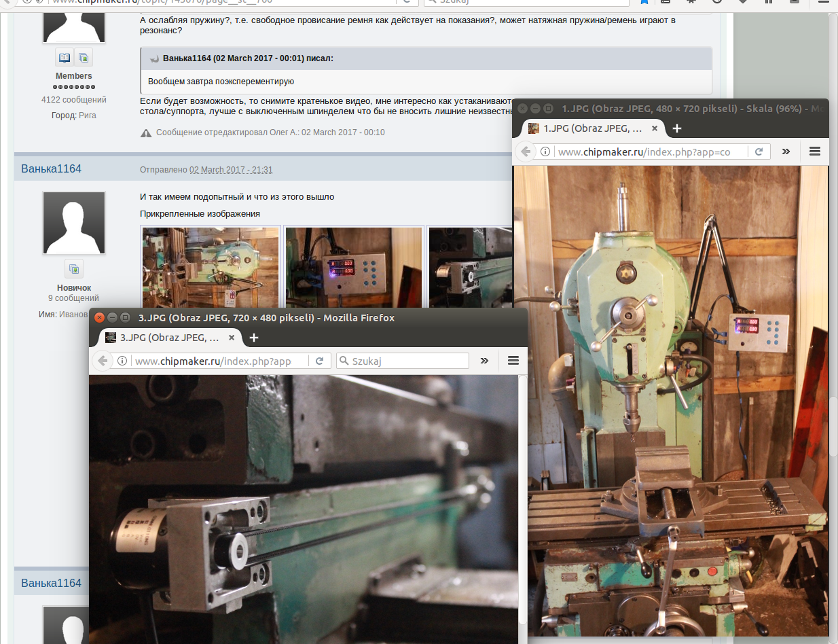This screenshot has height=644, width=838.
Task: Open toolbar overflow chevron in 3.JPG window
Action: pos(484,361)
